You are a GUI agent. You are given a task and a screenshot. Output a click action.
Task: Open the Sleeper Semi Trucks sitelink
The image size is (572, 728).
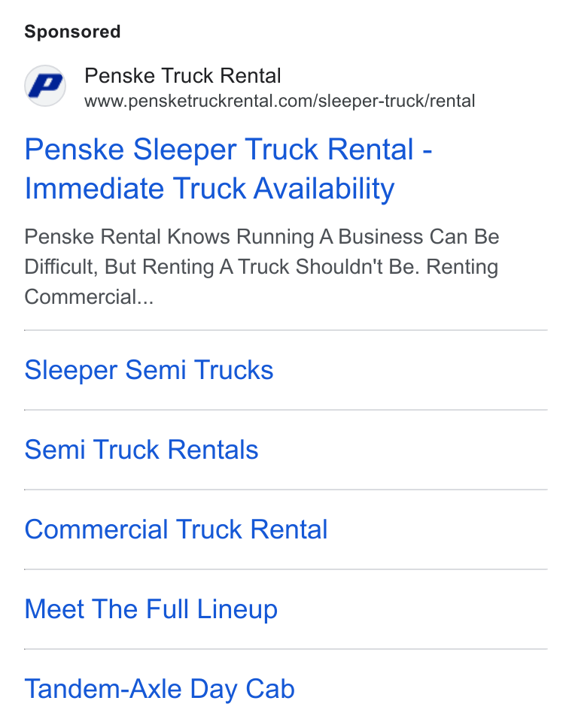[149, 370]
